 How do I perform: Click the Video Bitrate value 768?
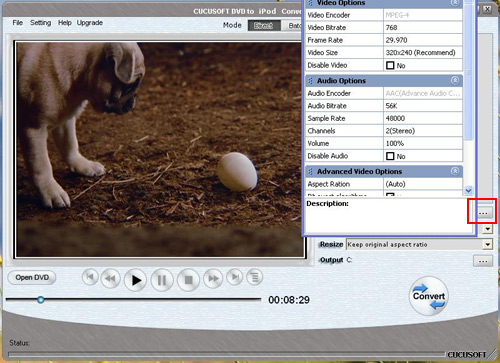423,28
